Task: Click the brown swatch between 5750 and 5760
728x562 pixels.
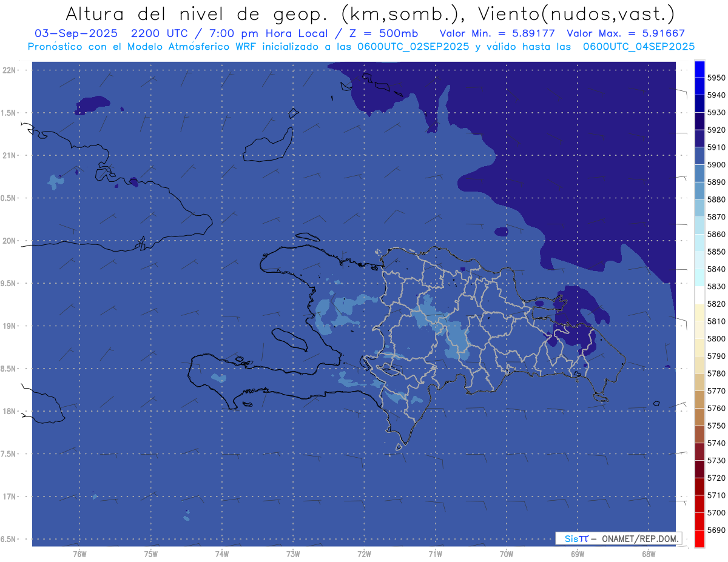Action: [x=699, y=416]
